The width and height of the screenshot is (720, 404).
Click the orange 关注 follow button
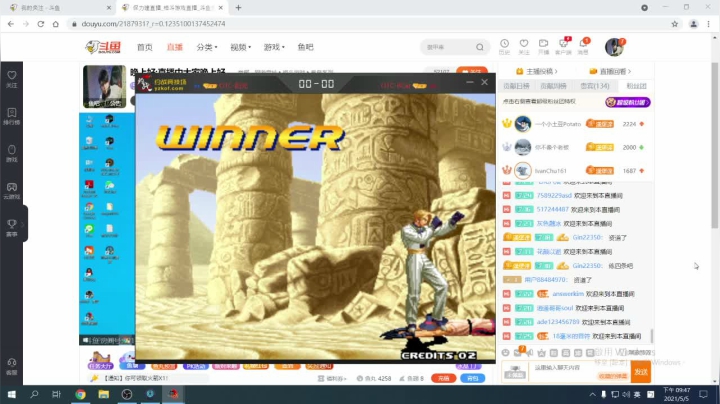[x=472, y=71]
